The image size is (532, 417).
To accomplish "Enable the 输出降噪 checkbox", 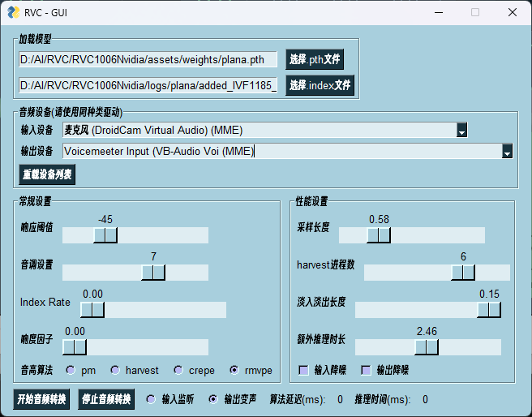I will (366, 370).
